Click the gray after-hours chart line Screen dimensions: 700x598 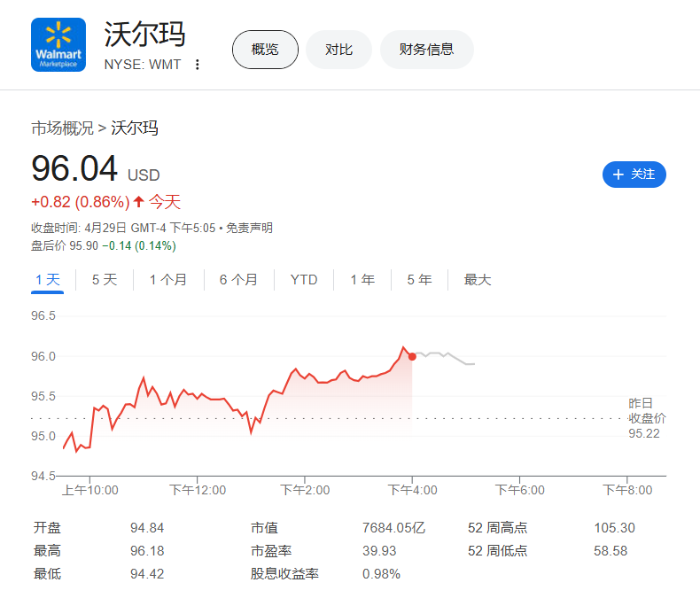click(444, 357)
